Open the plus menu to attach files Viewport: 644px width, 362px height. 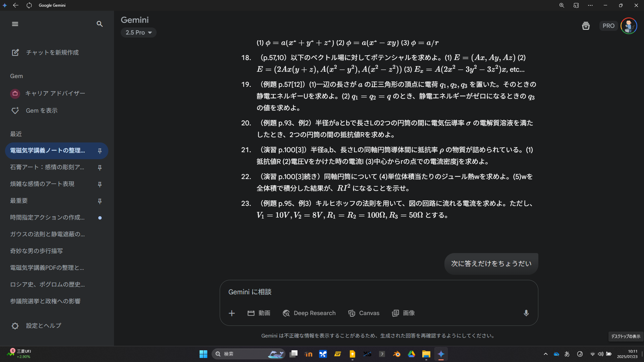(231, 313)
